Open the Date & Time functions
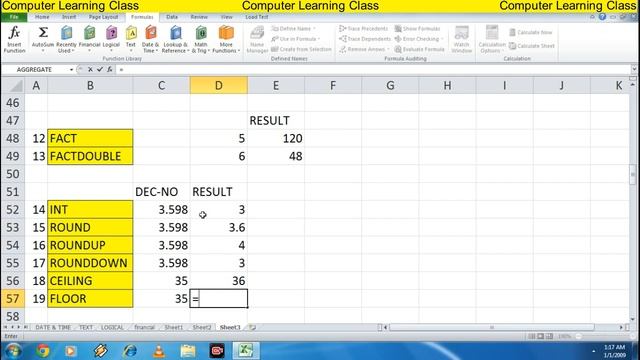 click(x=150, y=39)
